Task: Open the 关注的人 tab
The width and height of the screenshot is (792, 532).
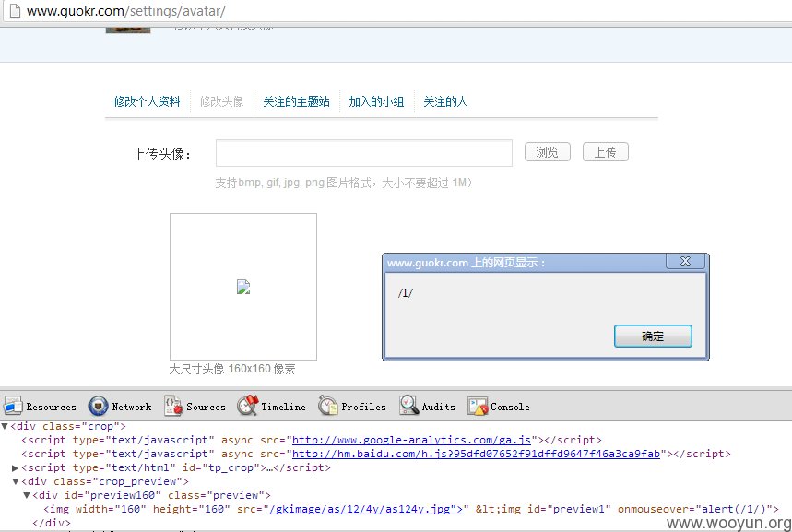Action: click(445, 101)
